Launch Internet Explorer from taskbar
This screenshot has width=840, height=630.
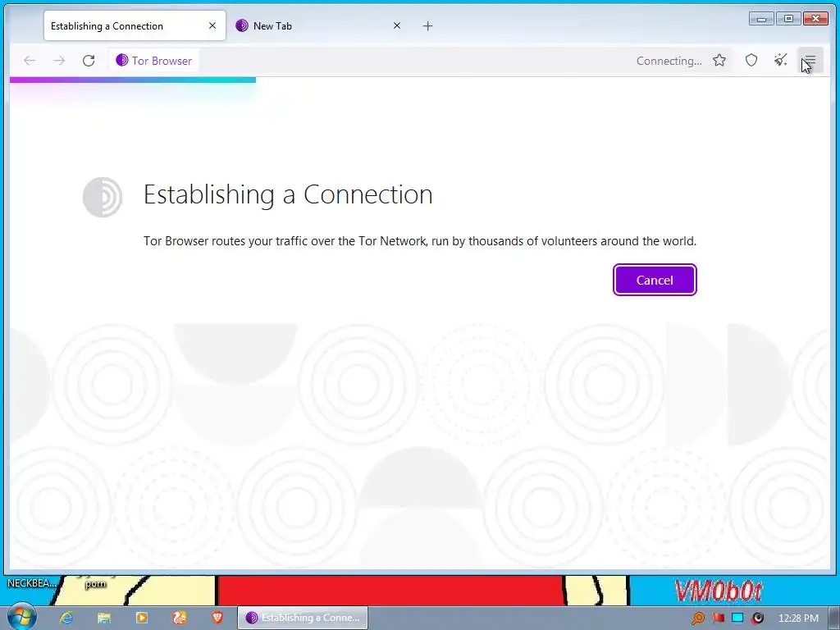(66, 618)
